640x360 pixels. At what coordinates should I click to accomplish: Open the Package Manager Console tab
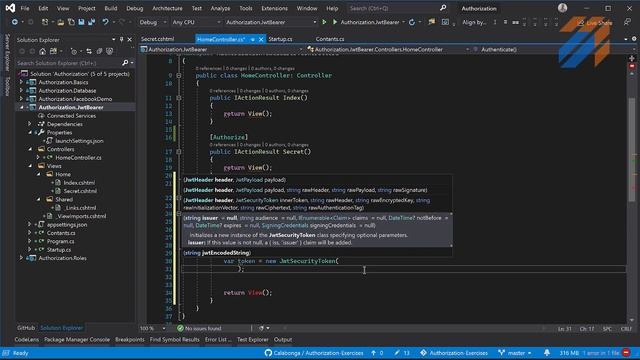pyautogui.click(x=77, y=340)
